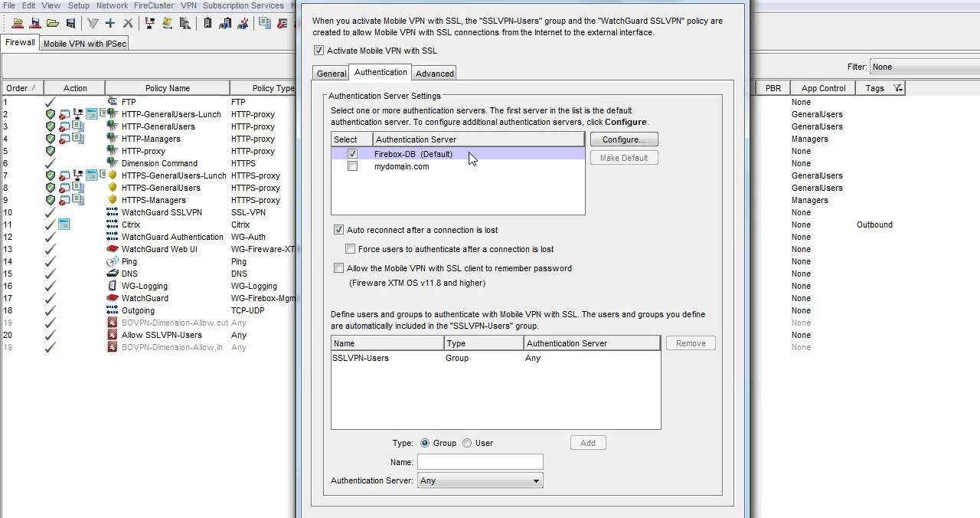Click the network configuration toolbar icon

149,24
